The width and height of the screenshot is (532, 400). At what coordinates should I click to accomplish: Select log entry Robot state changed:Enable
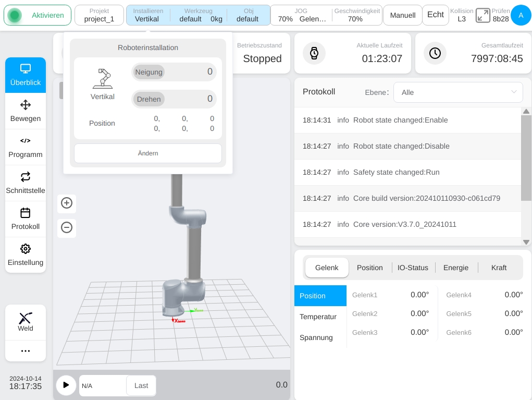point(407,120)
